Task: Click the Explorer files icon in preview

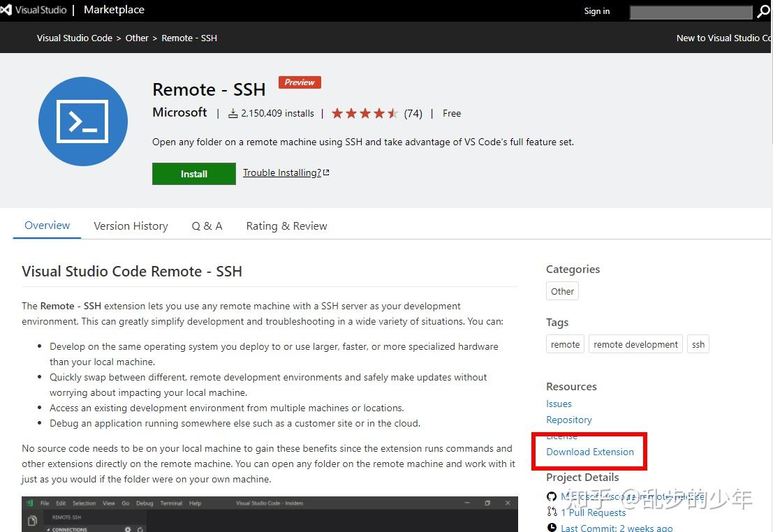Action: click(x=32, y=521)
